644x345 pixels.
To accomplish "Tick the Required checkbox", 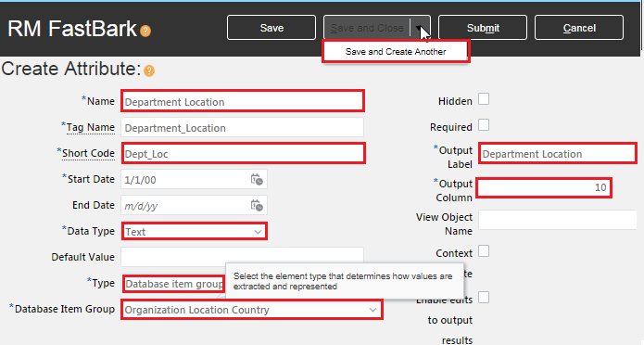I will 484,124.
